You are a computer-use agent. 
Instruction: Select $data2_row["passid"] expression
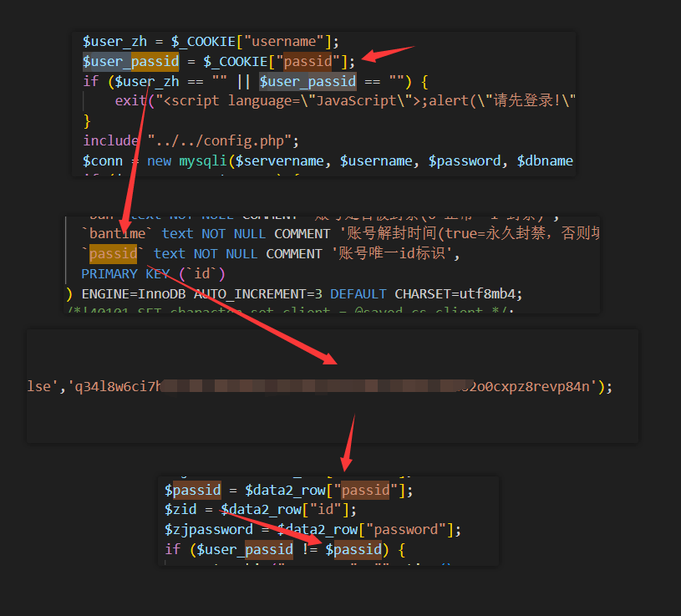tap(325, 491)
